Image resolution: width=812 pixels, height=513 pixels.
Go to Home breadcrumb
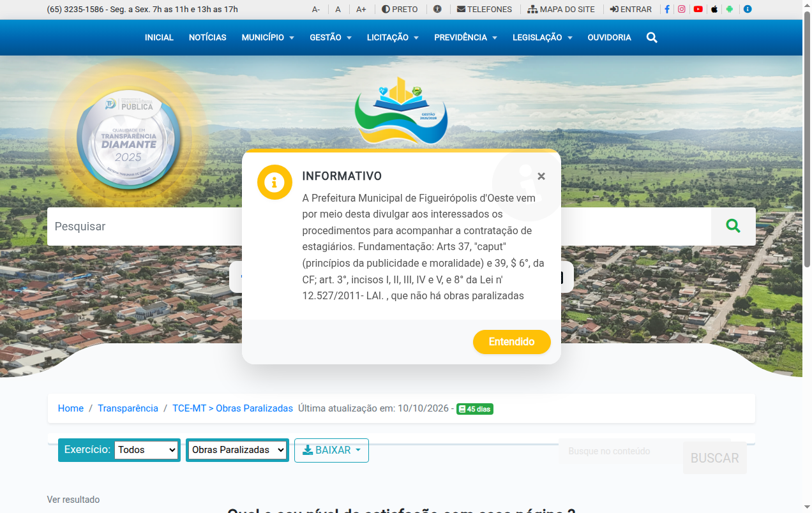click(x=71, y=408)
